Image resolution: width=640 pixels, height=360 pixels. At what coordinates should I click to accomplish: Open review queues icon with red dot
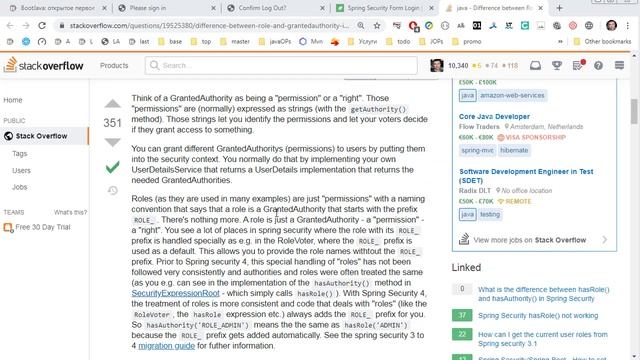click(578, 65)
